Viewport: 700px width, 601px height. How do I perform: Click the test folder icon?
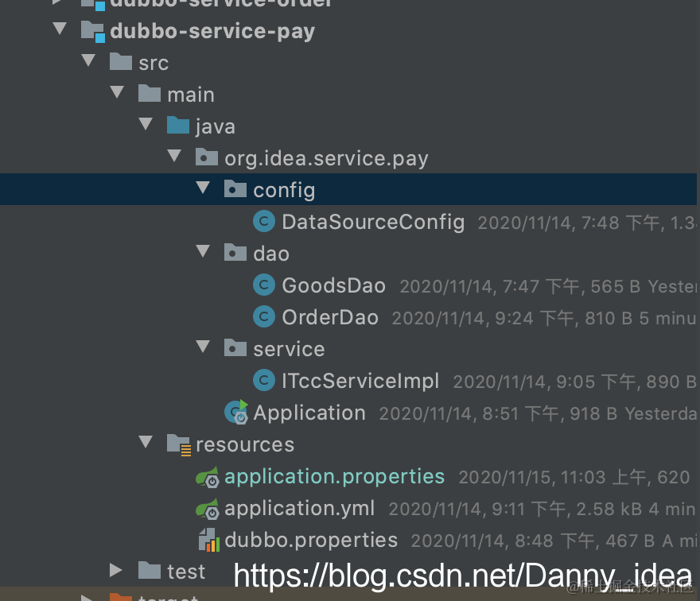pos(150,571)
